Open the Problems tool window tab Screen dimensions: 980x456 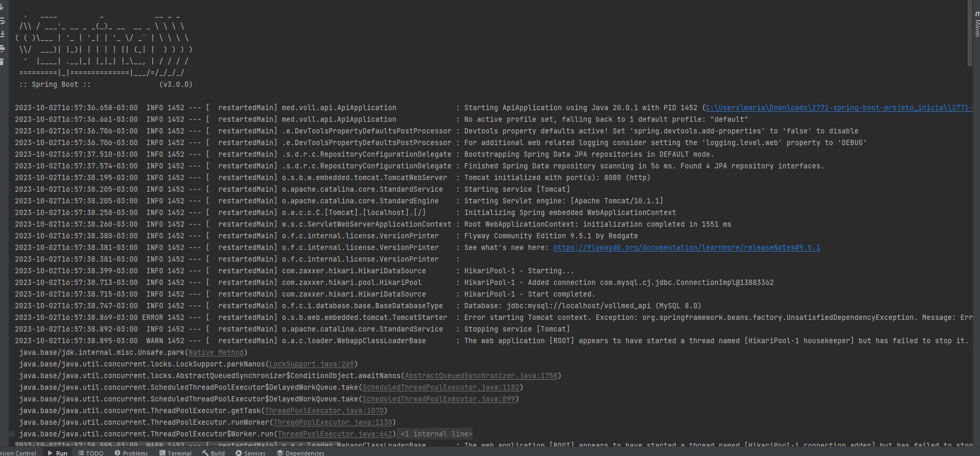point(131,453)
